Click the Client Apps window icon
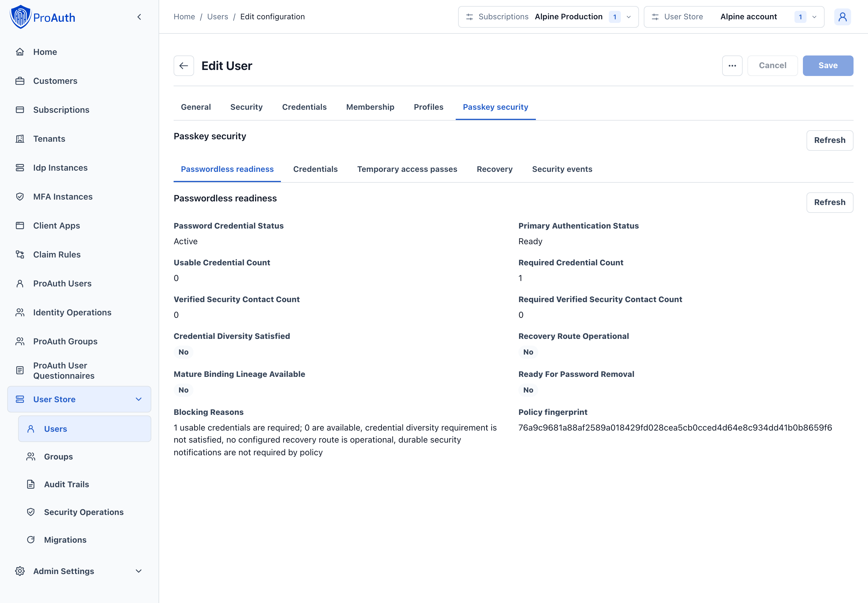Image resolution: width=868 pixels, height=603 pixels. point(20,226)
